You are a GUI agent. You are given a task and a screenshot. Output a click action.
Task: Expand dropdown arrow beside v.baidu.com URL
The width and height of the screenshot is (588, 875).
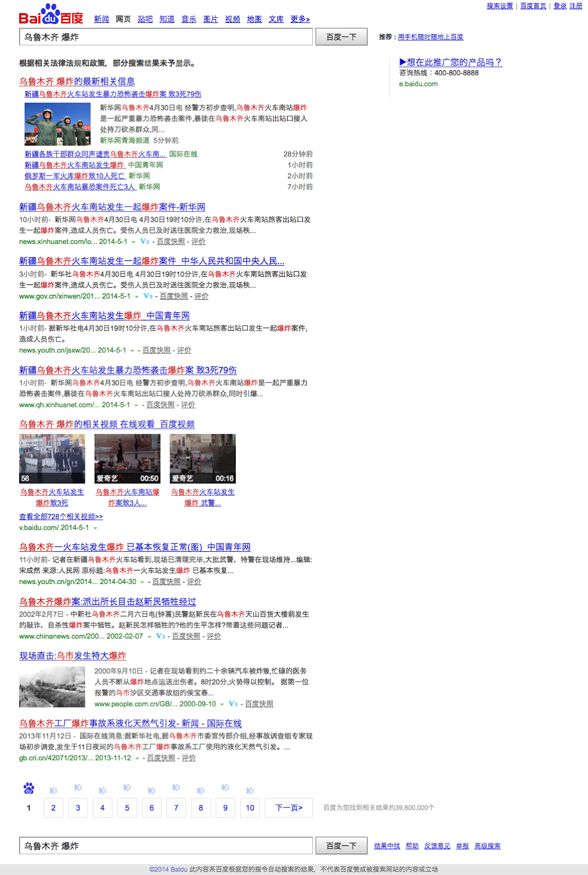(95, 528)
